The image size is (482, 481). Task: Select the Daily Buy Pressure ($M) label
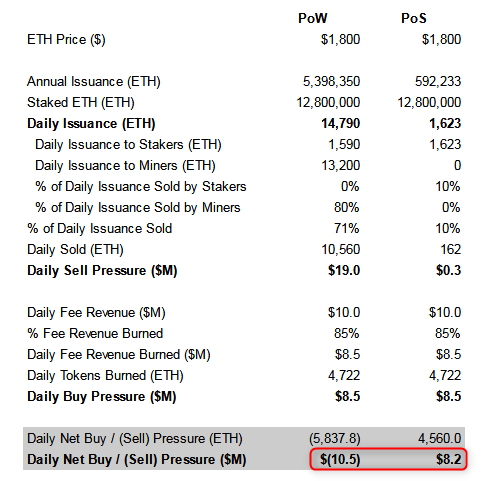(101, 397)
